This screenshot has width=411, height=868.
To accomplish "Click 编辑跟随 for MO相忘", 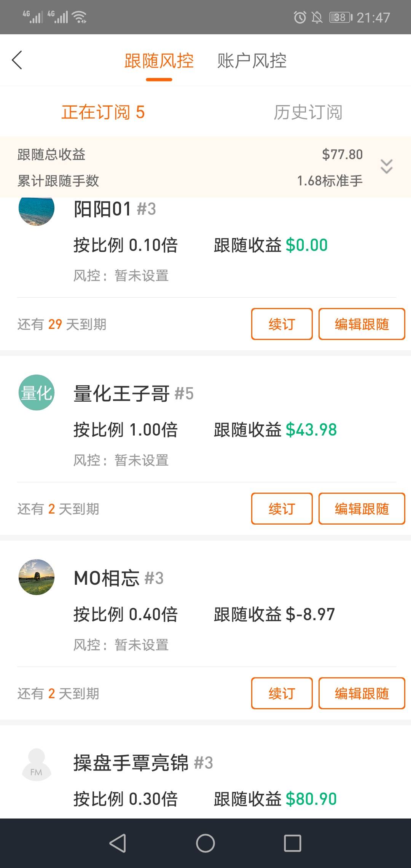I will [362, 693].
